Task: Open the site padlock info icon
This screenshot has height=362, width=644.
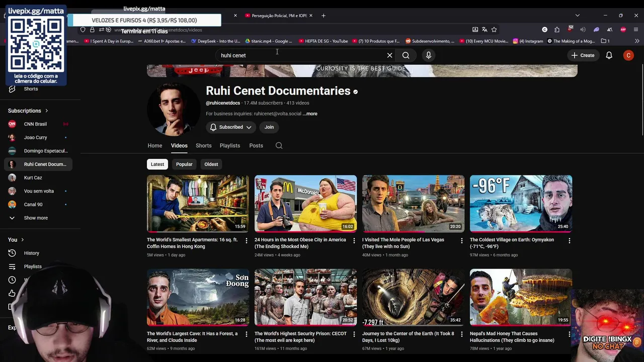Action: tap(92, 30)
